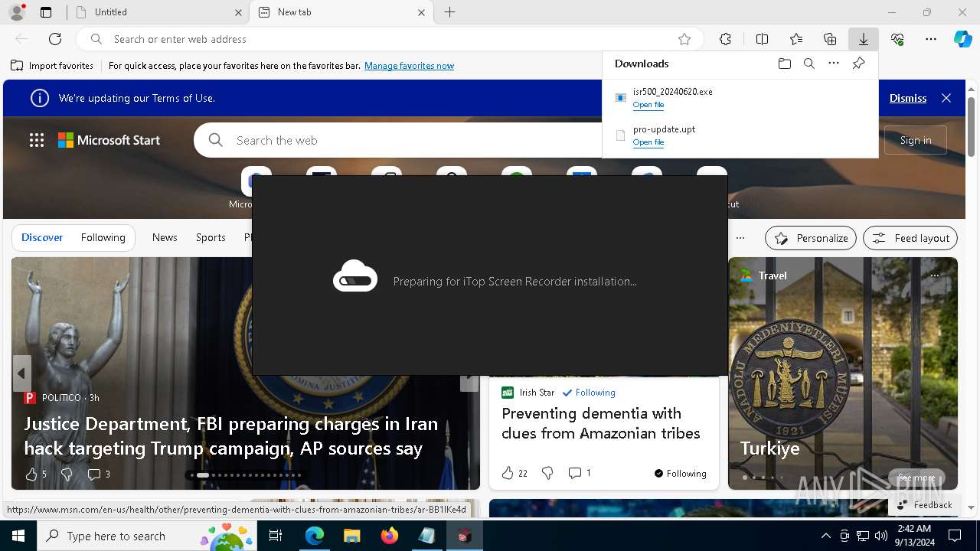980x551 pixels.
Task: Select the Discover feed tab
Action: click(42, 238)
